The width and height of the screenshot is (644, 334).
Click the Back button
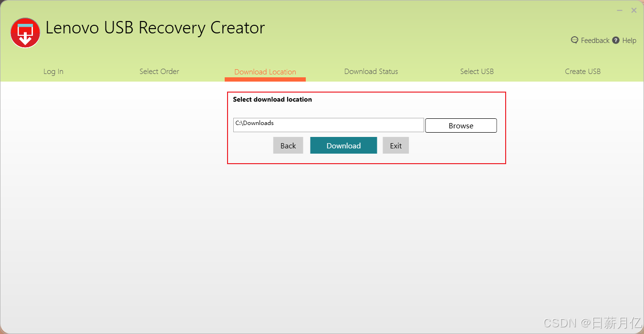[x=288, y=146]
